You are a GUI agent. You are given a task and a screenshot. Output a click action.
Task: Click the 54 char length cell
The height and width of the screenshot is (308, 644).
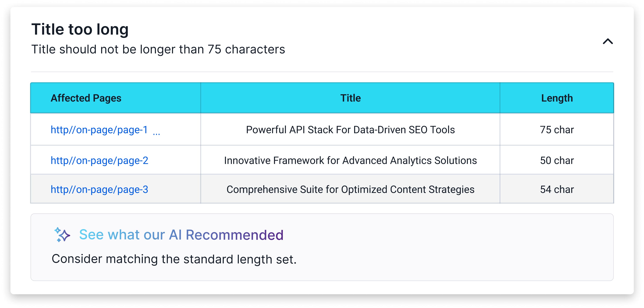tap(557, 189)
